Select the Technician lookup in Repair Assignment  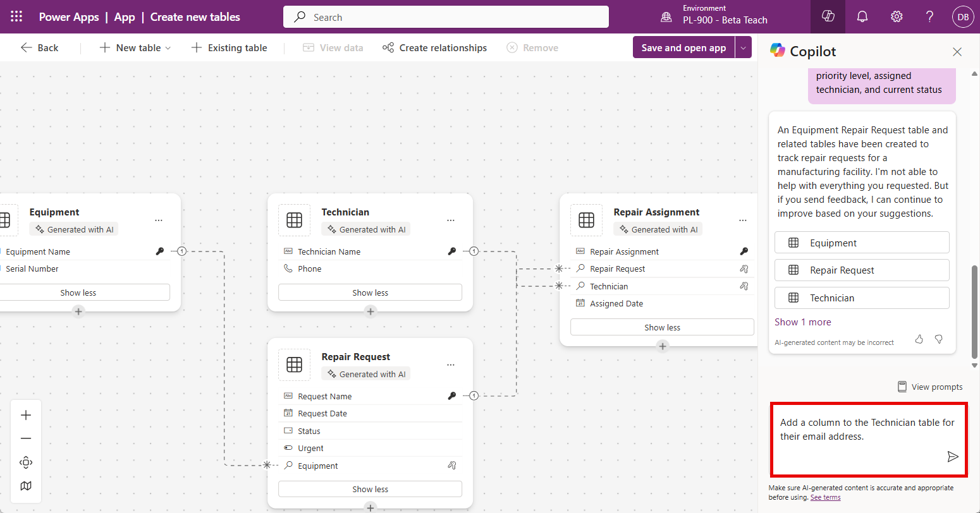tap(663, 286)
